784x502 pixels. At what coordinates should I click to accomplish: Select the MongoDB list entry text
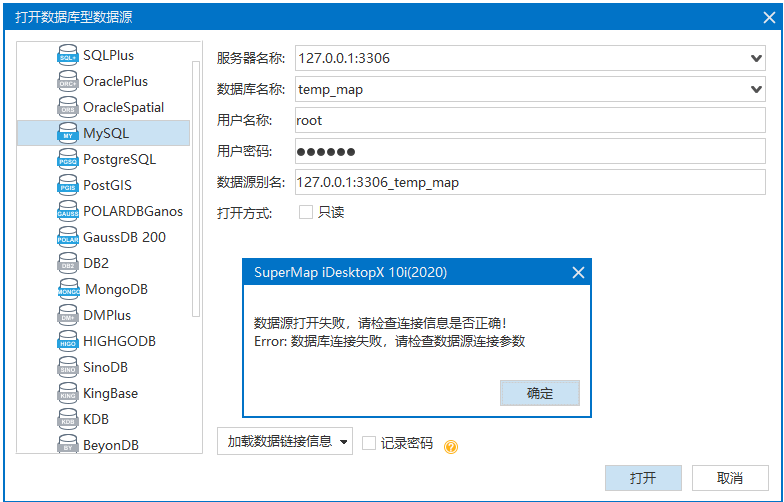pyautogui.click(x=116, y=289)
